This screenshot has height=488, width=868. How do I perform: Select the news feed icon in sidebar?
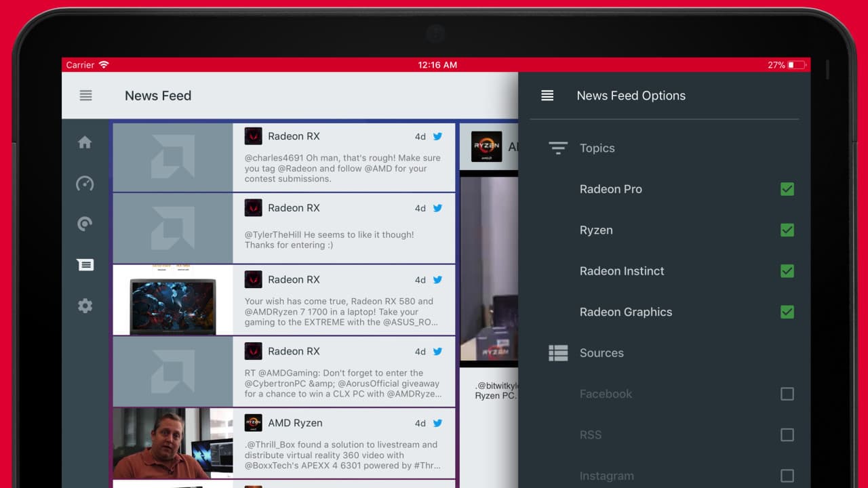(x=85, y=265)
